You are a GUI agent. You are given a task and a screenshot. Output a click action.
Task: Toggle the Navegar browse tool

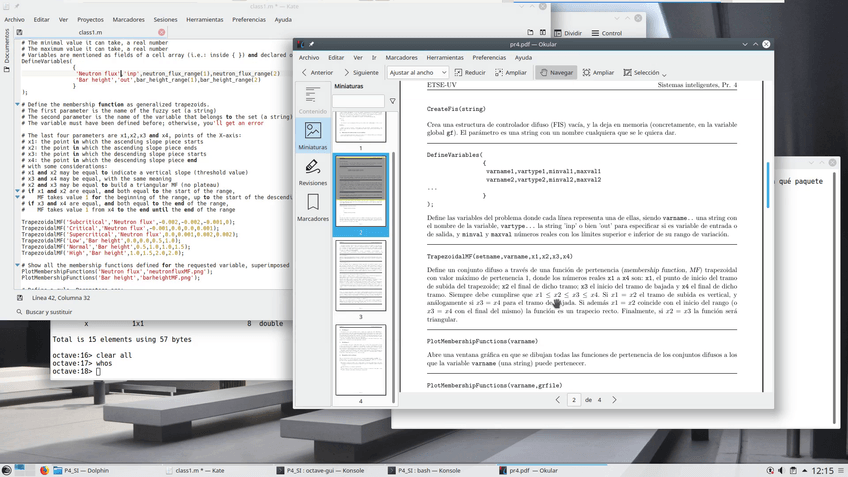[555, 72]
